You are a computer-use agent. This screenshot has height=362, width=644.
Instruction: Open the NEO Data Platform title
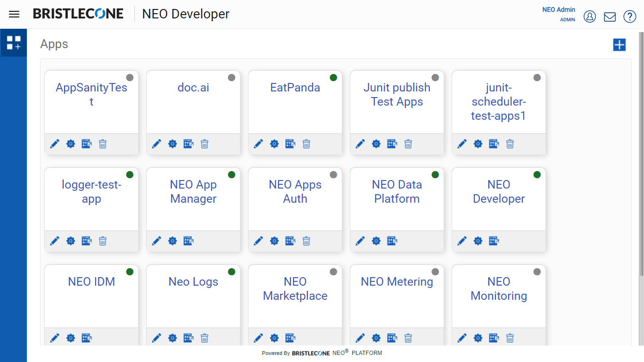pos(397,192)
